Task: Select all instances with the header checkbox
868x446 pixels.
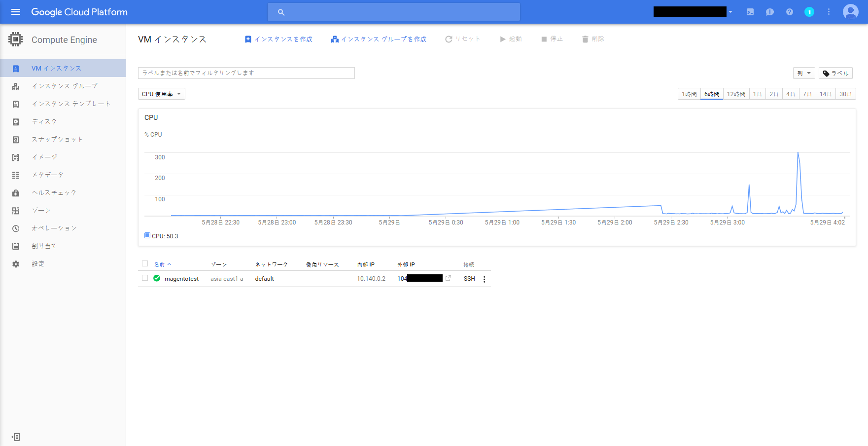Action: coord(144,263)
